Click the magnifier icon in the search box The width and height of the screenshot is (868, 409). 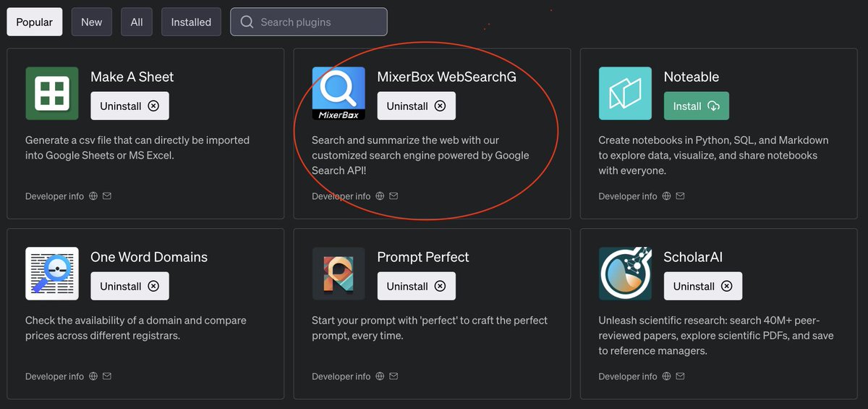(x=247, y=22)
